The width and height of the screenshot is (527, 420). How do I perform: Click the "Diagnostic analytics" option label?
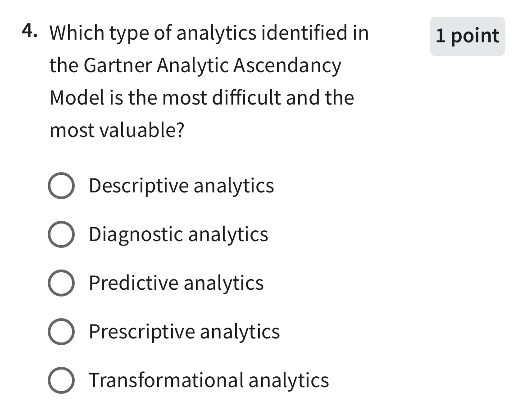(178, 234)
